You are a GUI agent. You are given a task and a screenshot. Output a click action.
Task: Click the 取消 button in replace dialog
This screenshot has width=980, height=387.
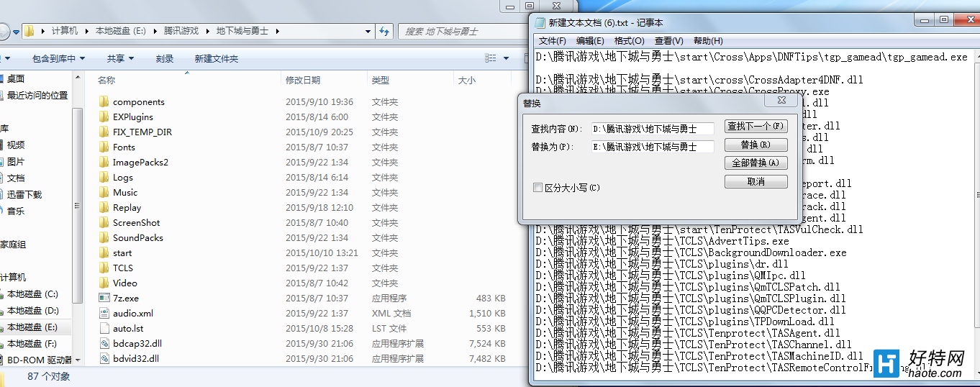(756, 182)
